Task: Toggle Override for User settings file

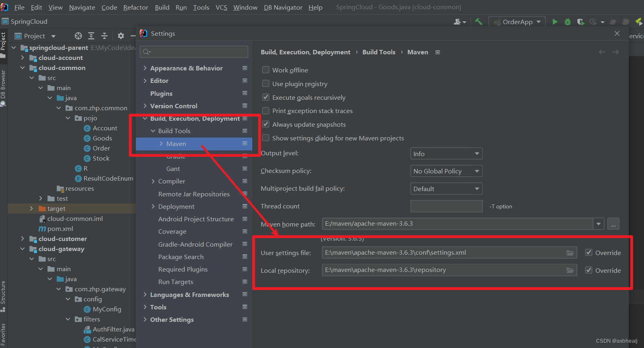Action: (x=589, y=252)
